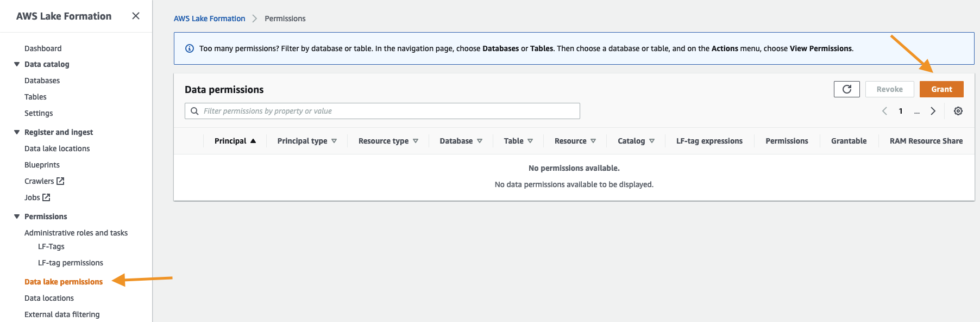
Task: Open table preferences gear icon
Action: click(958, 111)
